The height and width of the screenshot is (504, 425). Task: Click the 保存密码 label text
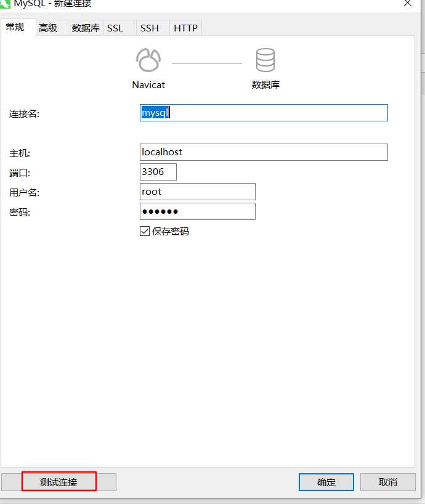(x=171, y=232)
